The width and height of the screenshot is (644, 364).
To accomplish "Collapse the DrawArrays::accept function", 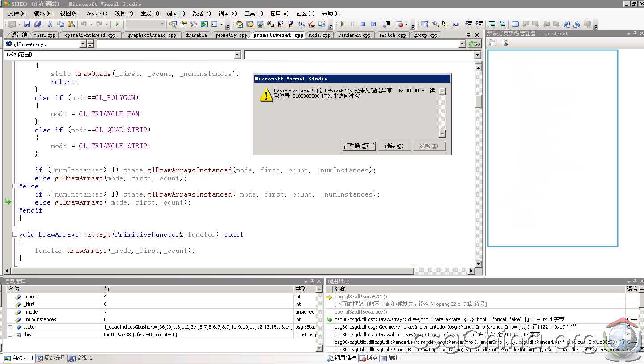I will [x=14, y=234].
